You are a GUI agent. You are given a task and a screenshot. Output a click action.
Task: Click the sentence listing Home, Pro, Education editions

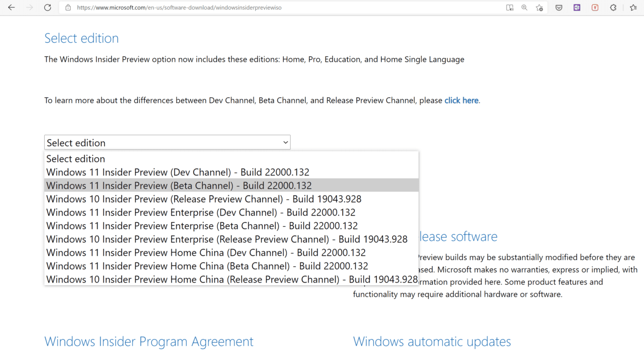[254, 59]
